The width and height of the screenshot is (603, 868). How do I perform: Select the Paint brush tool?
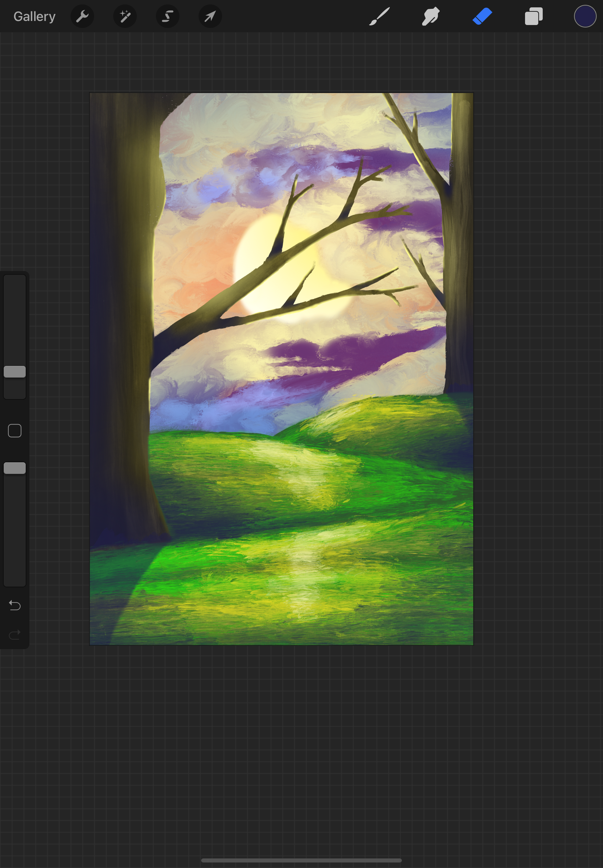click(379, 16)
